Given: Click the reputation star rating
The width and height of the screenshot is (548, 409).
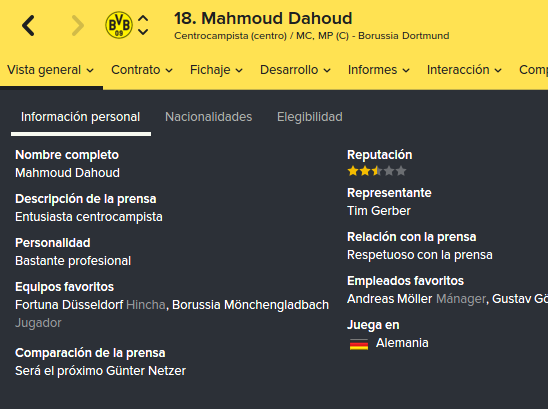Looking at the screenshot, I should pyautogui.click(x=377, y=171).
